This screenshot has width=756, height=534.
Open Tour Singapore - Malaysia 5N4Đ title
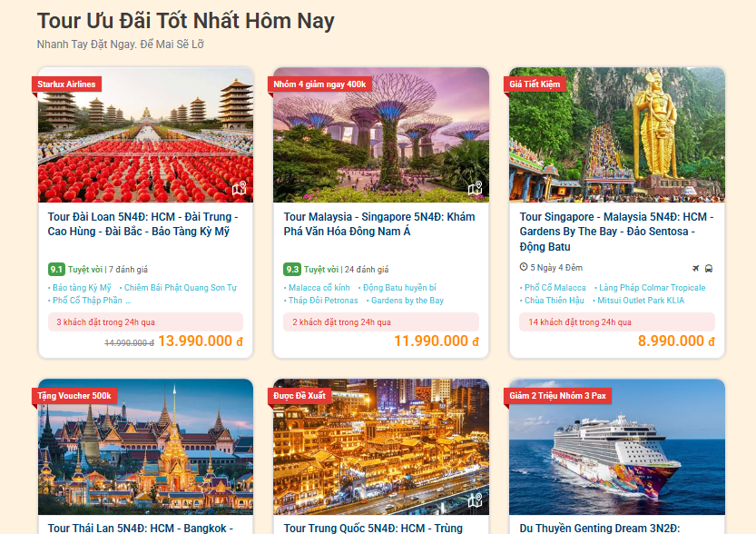[616, 232]
